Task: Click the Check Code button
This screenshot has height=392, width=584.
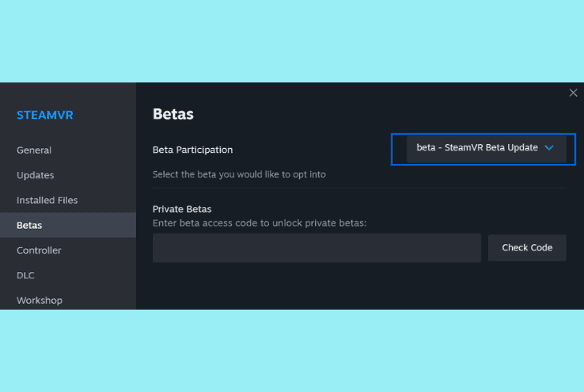Action: (526, 247)
